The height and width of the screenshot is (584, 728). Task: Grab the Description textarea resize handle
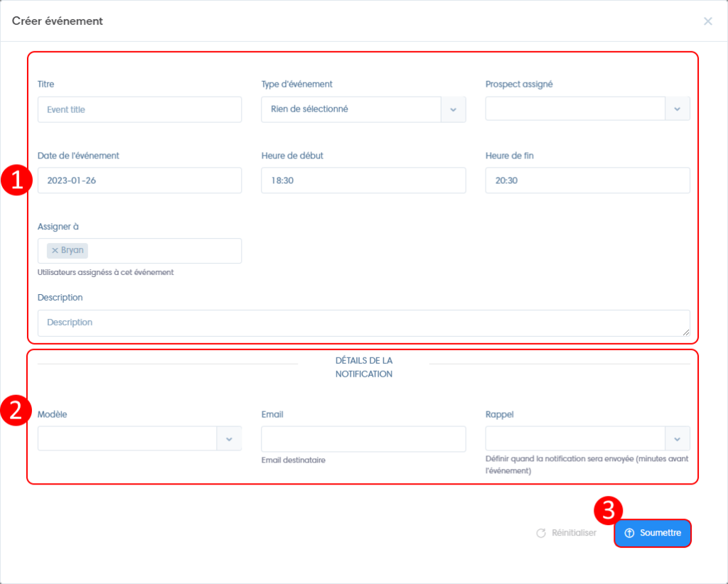tap(686, 332)
